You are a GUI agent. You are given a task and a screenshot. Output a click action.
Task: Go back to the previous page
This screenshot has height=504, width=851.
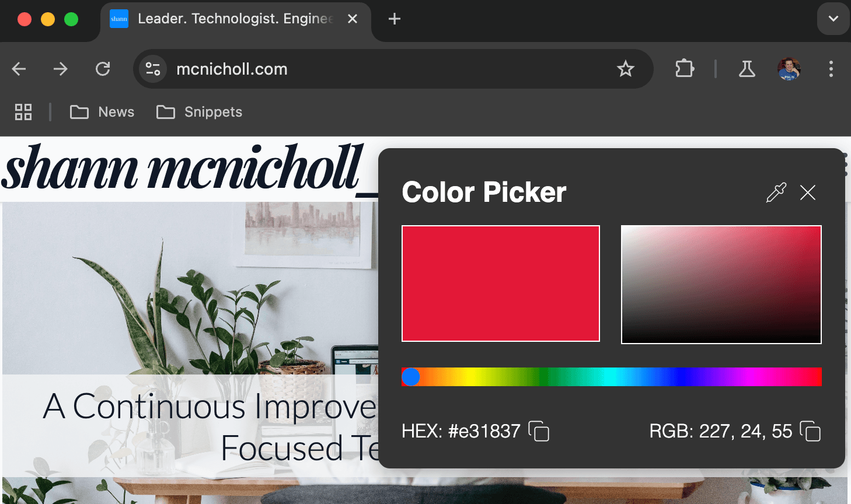(19, 69)
